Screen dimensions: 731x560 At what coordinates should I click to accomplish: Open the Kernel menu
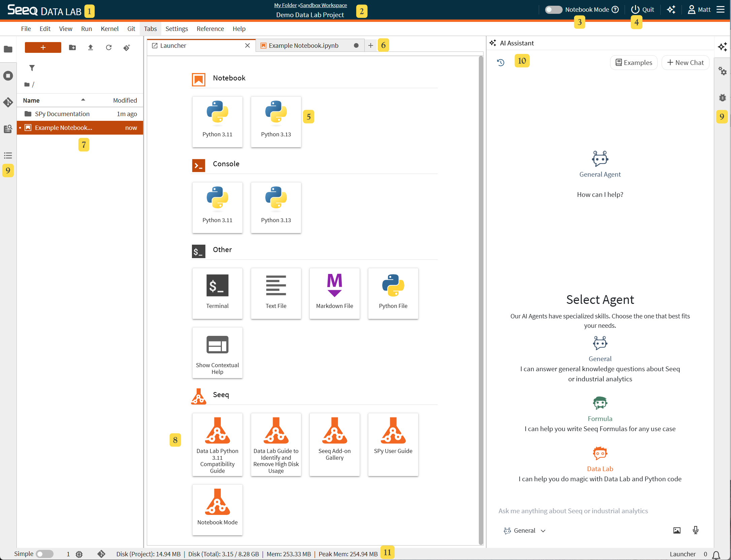[x=109, y=29]
